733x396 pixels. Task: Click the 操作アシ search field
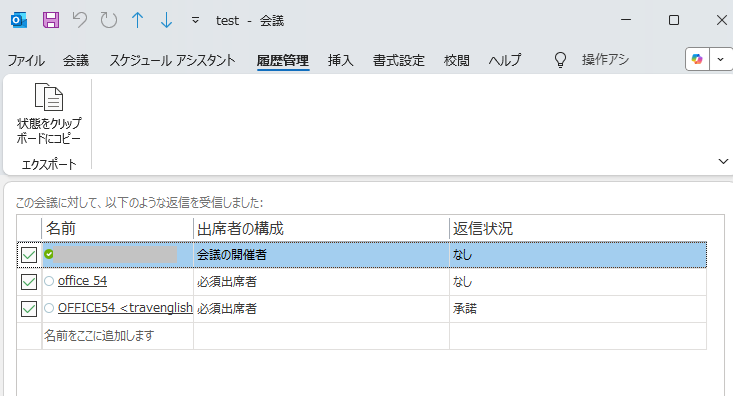click(x=605, y=60)
